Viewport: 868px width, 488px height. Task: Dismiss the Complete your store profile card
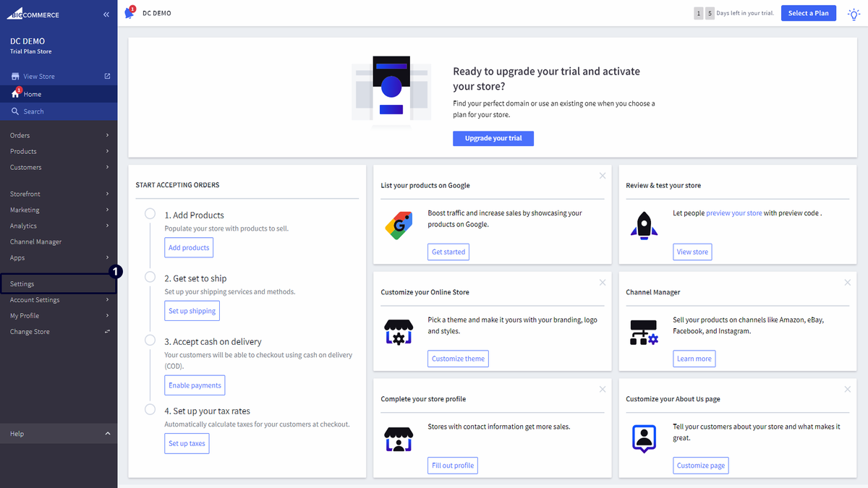tap(603, 390)
